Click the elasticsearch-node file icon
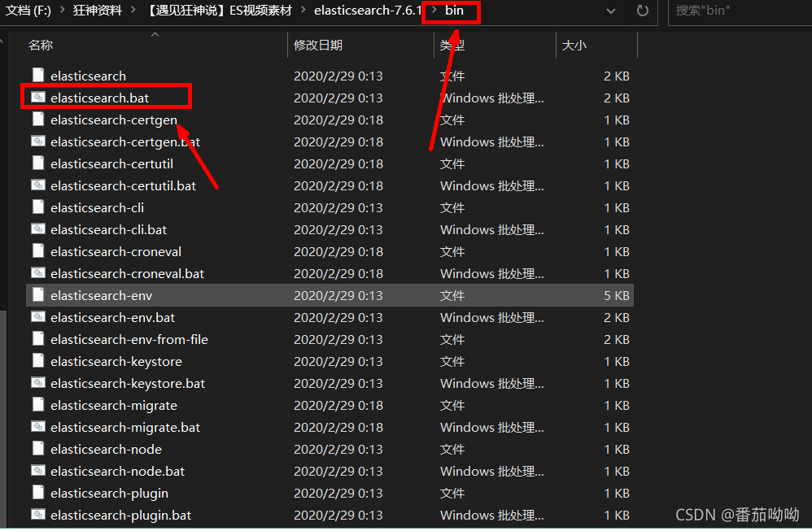The image size is (812, 531). [x=37, y=449]
